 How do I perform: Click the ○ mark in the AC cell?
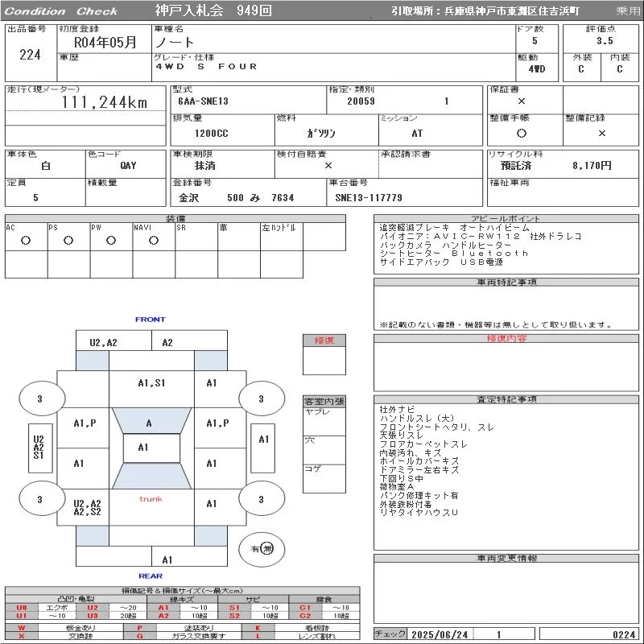click(x=26, y=240)
